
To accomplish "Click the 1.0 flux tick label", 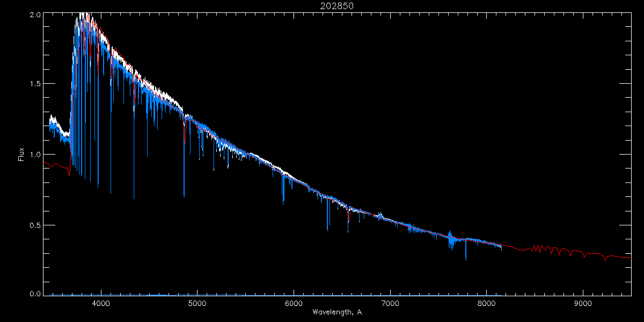I will point(34,155).
